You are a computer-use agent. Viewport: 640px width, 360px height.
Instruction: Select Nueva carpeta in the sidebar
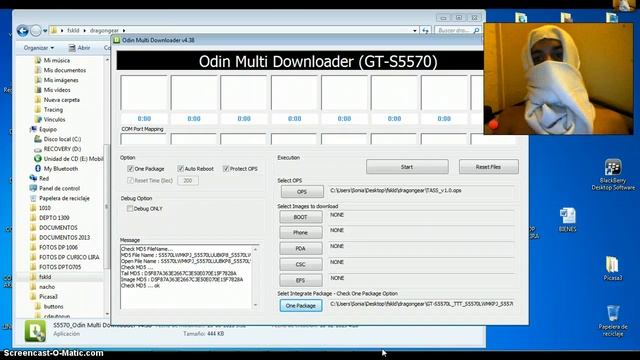click(x=62, y=100)
